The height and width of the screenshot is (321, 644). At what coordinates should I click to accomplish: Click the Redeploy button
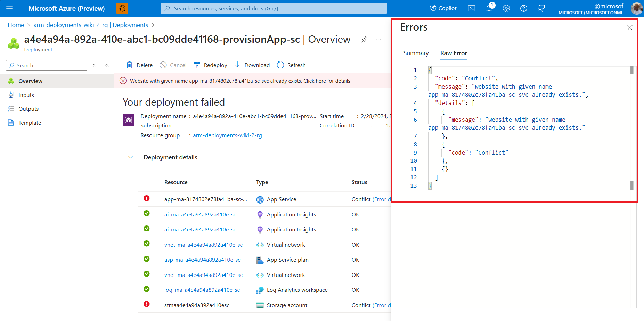pyautogui.click(x=211, y=65)
